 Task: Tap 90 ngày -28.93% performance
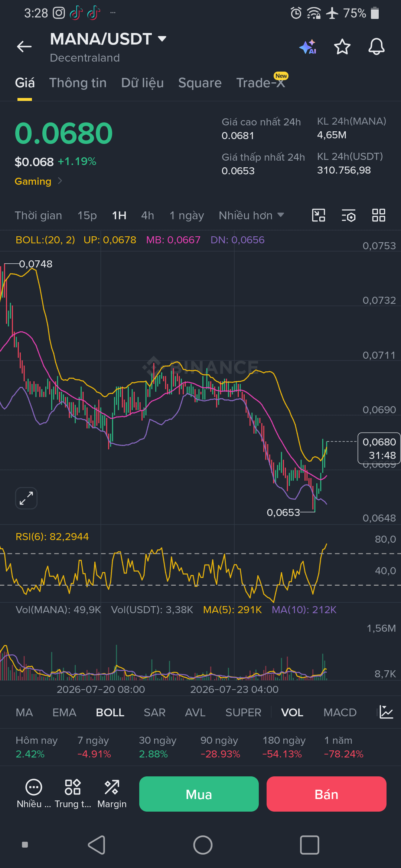(x=220, y=747)
